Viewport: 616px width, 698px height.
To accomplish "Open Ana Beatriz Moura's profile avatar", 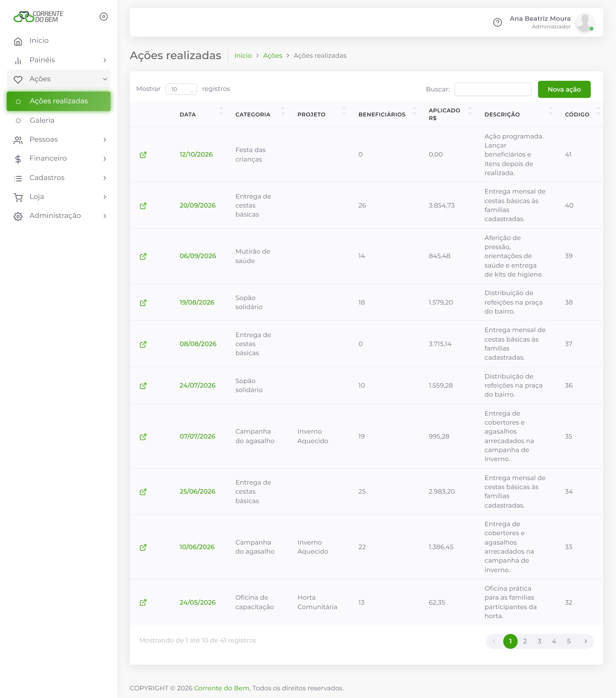I will coord(585,23).
